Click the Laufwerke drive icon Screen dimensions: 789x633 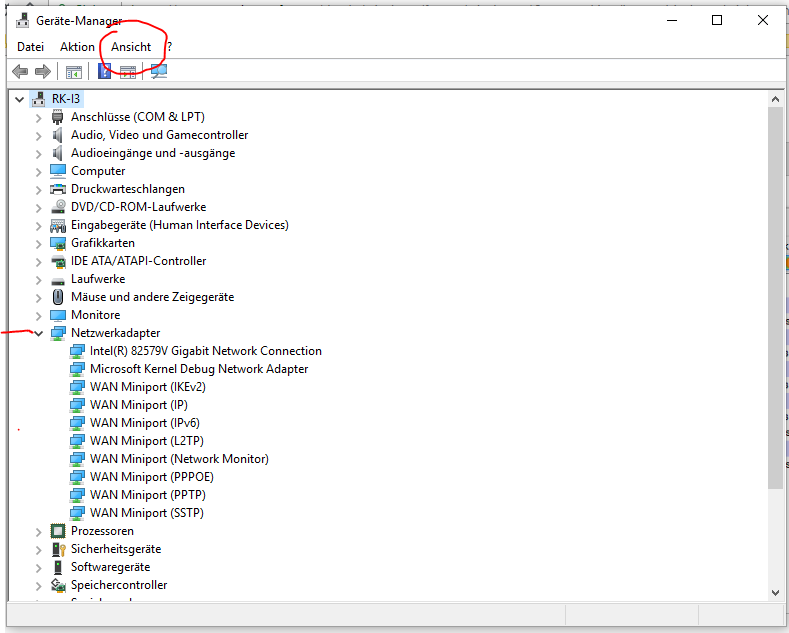coord(58,281)
